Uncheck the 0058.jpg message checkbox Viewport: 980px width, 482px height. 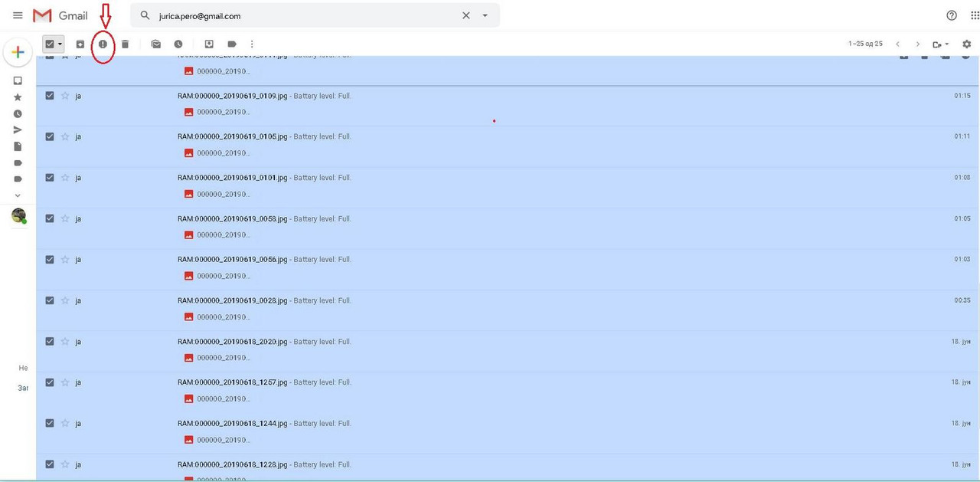(x=50, y=218)
